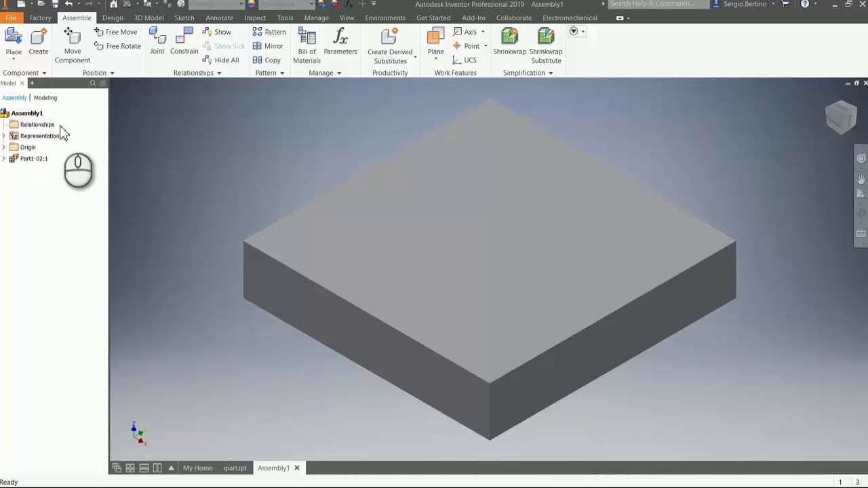Choose the Copy components tool
Screen dimensions: 868x488
267,60
